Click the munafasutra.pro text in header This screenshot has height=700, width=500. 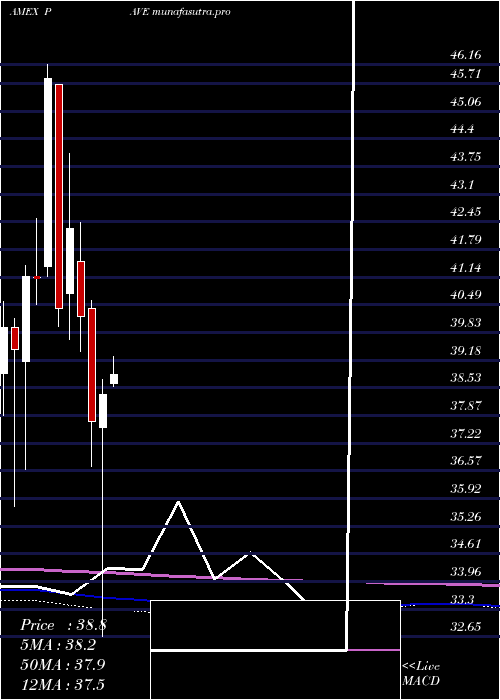pyautogui.click(x=191, y=12)
